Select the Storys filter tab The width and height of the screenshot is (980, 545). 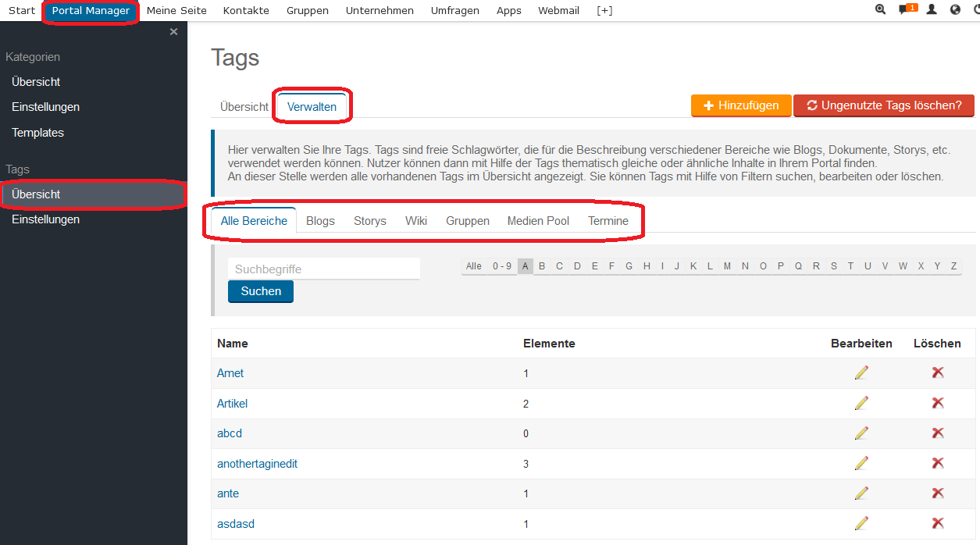[370, 220]
